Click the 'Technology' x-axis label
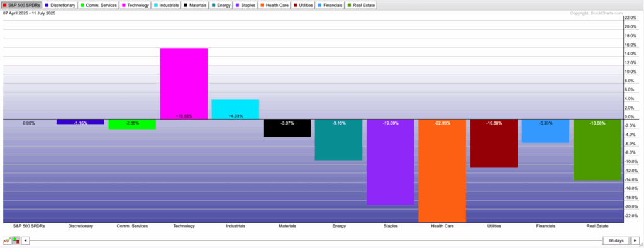Screen dimensions: 644x248 click(x=184, y=226)
